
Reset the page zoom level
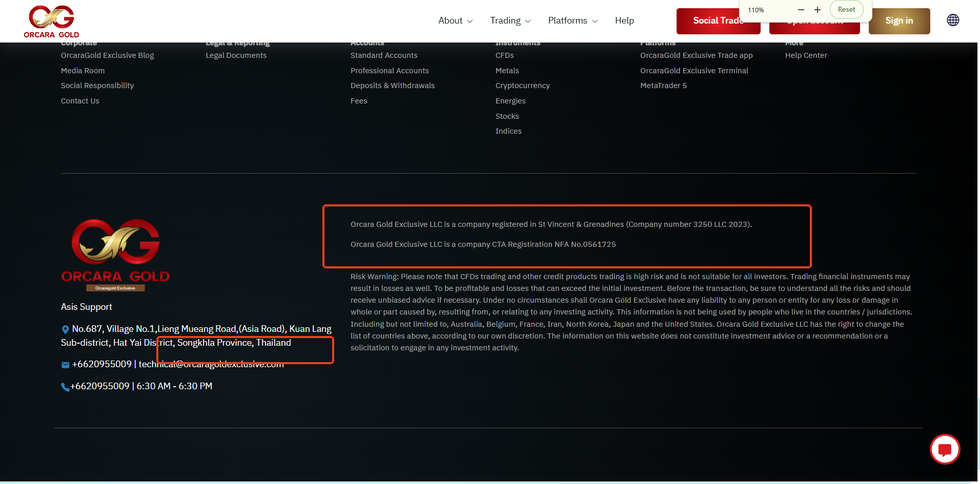846,10
